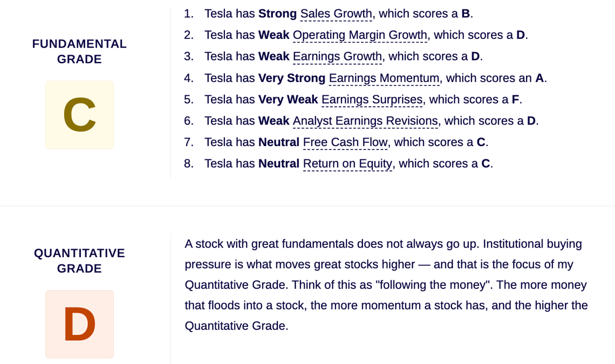Viewport: 615px width, 364px height.
Task: Click the Fundamental Grade C badge
Action: 80,115
